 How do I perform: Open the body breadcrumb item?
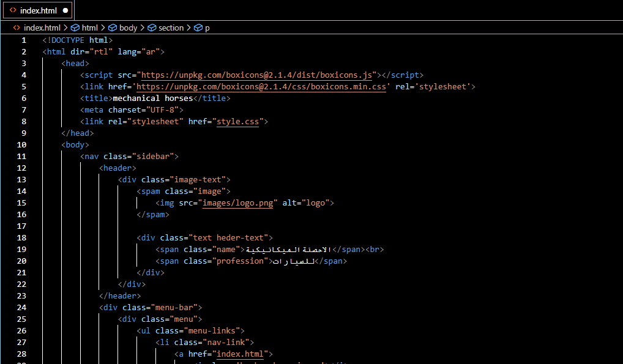pyautogui.click(x=128, y=28)
